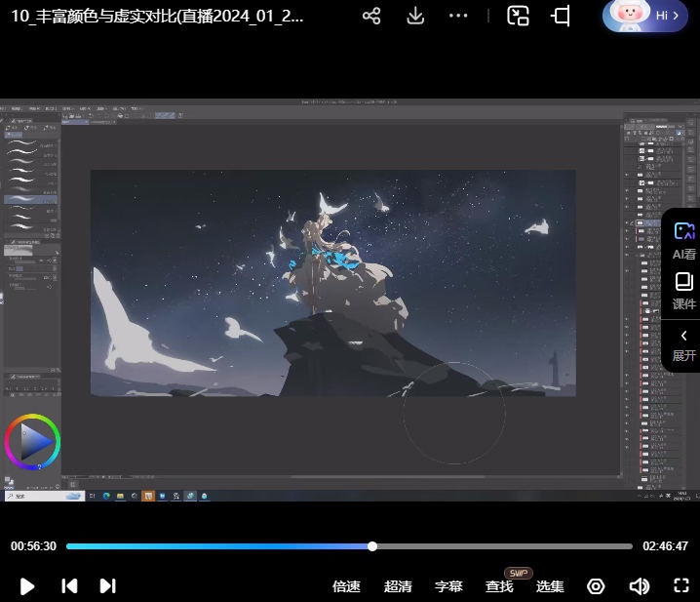Click the Hi mascot assistant button

[x=645, y=16]
